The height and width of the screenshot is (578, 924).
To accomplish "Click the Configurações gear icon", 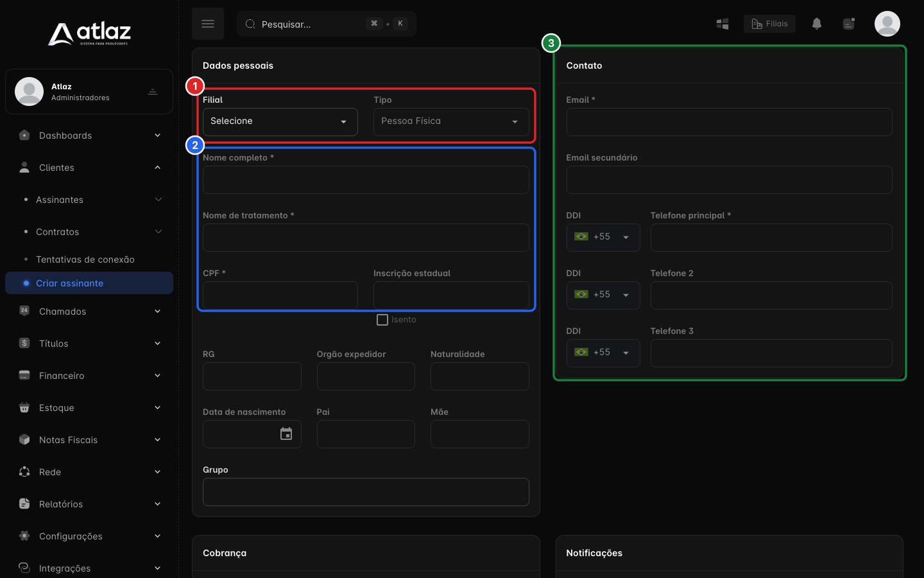I will click(x=24, y=536).
